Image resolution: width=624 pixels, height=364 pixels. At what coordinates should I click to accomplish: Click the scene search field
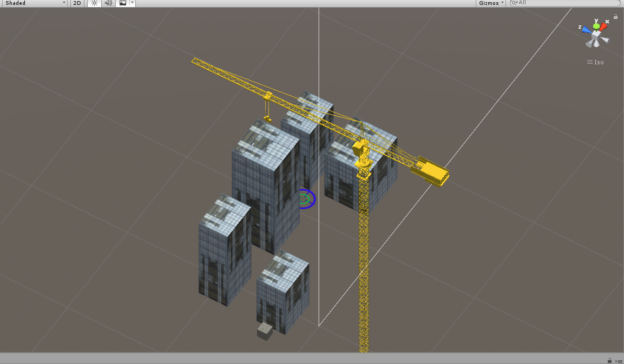tap(566, 3)
